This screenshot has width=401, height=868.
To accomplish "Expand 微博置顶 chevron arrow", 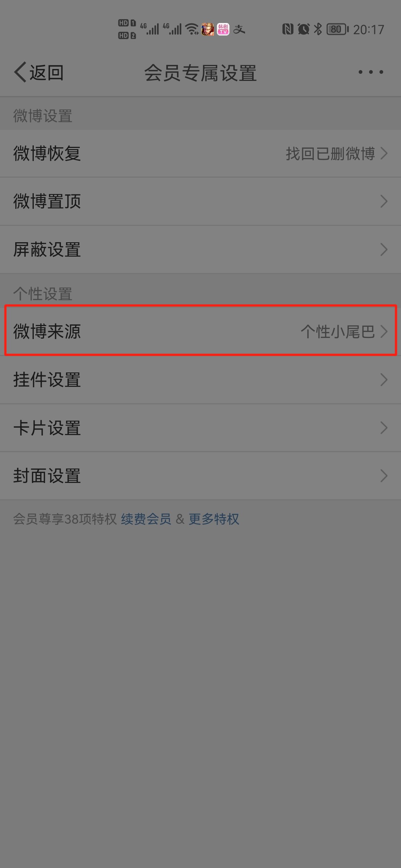I will point(384,201).
